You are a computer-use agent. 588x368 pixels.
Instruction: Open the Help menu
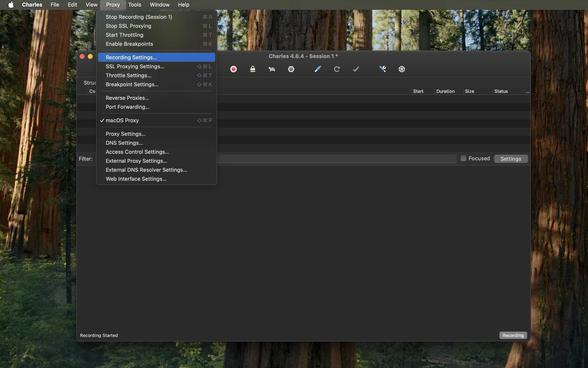point(183,5)
